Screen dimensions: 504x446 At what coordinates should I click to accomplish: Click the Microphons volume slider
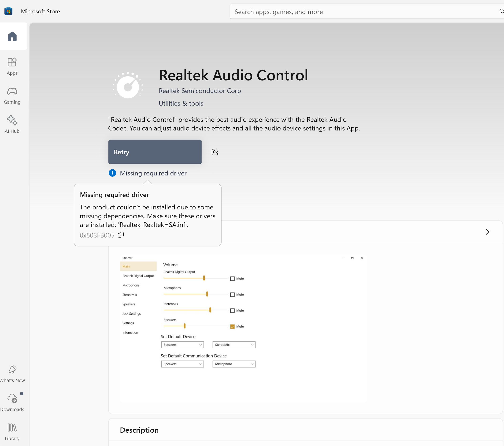pos(196,294)
